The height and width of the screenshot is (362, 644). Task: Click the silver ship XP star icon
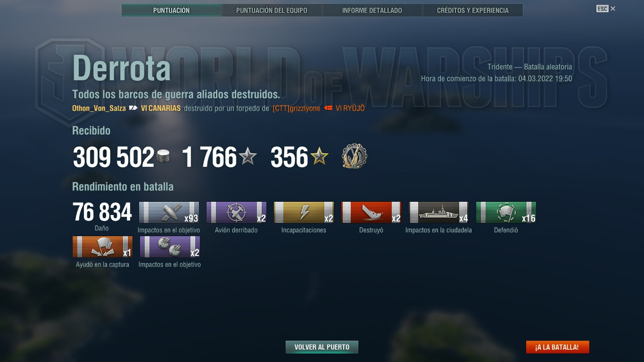tap(248, 157)
